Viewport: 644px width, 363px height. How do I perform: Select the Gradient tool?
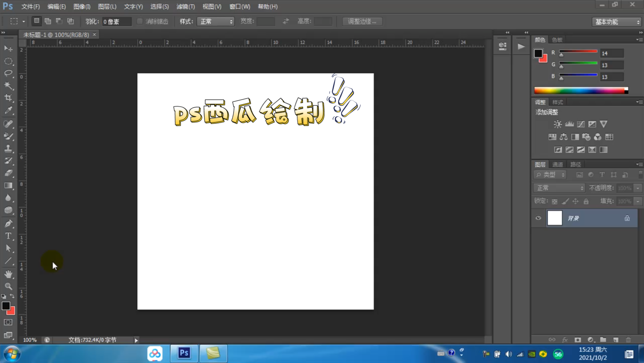[x=8, y=186]
